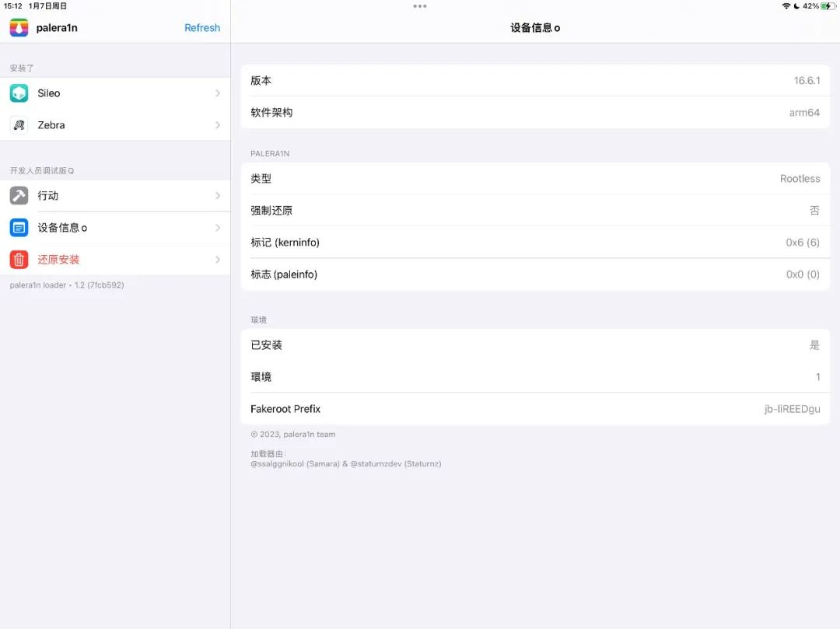
Task: Expand the Sileo row chevron
Action: (218, 93)
